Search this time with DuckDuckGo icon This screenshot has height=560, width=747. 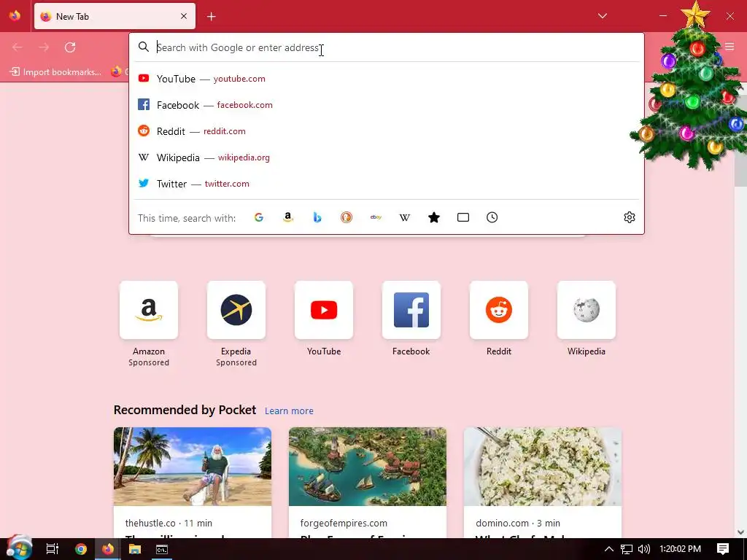(347, 217)
